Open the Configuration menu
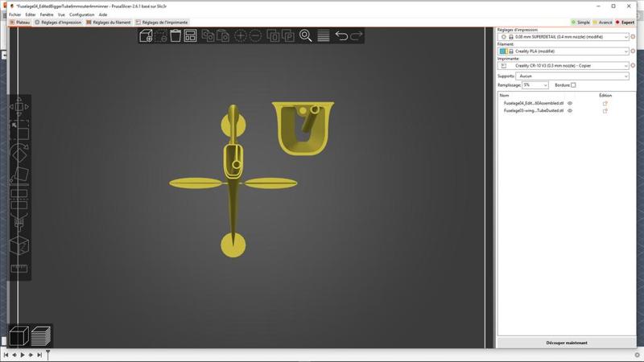 [82, 14]
